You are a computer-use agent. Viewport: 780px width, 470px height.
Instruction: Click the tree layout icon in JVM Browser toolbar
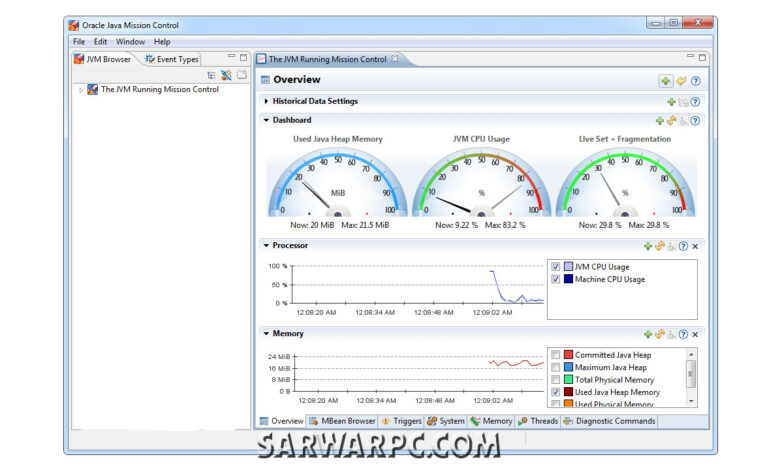211,75
